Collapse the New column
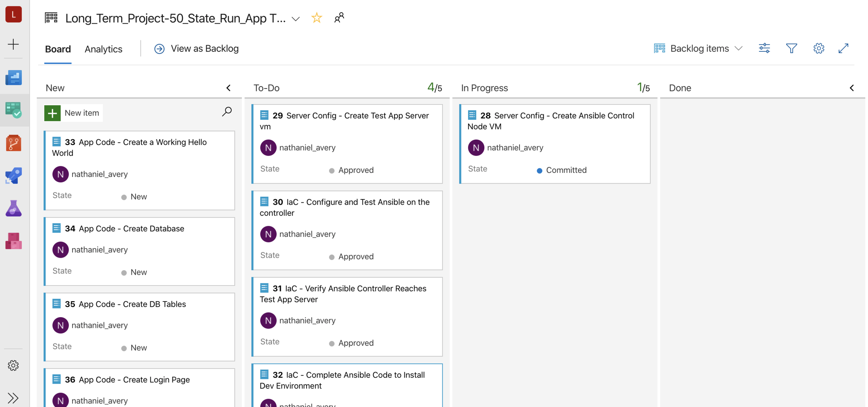This screenshot has width=868, height=407. (x=228, y=88)
